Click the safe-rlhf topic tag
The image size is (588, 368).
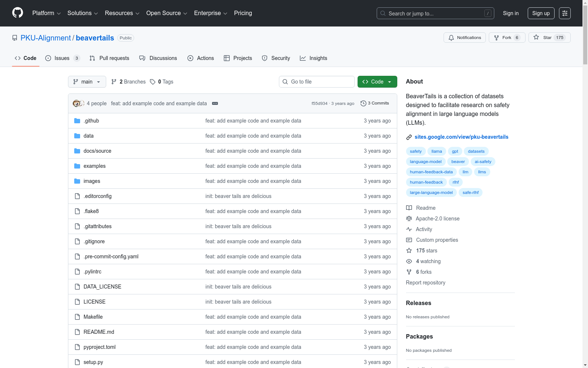pyautogui.click(x=471, y=192)
